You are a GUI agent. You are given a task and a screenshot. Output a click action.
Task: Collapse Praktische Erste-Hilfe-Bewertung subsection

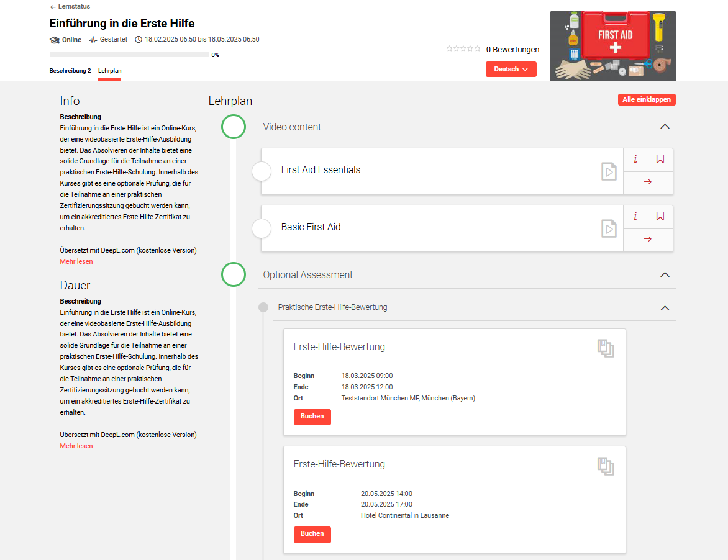click(665, 308)
